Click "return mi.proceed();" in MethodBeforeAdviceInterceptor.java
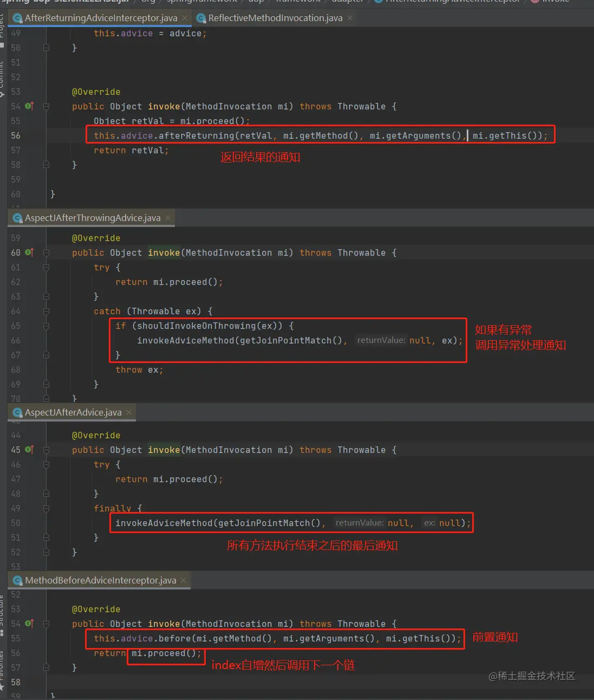Screen dimensions: 594x700 (x=147, y=653)
